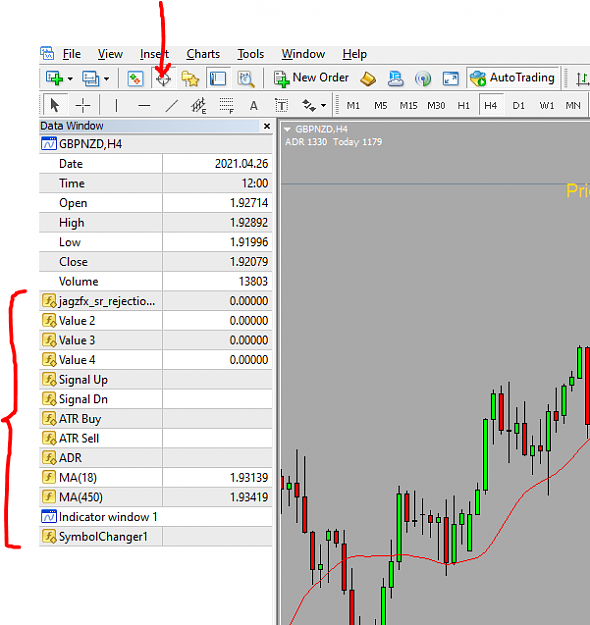
Task: Switch to M5 timeframe
Action: click(x=381, y=106)
